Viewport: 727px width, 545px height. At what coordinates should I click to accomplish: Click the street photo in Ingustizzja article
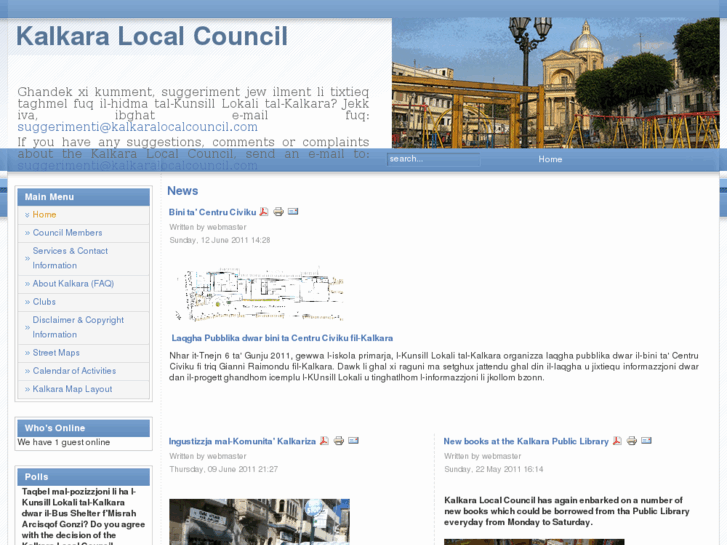tap(259, 522)
